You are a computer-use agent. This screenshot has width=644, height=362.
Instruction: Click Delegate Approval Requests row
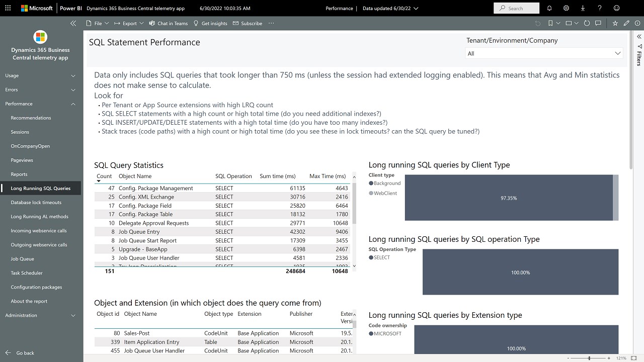(223, 223)
